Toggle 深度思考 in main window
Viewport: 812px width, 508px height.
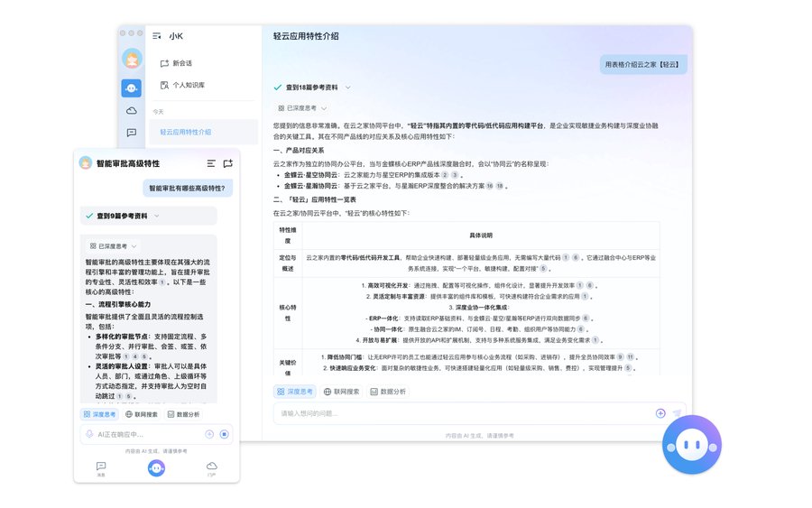(x=295, y=392)
